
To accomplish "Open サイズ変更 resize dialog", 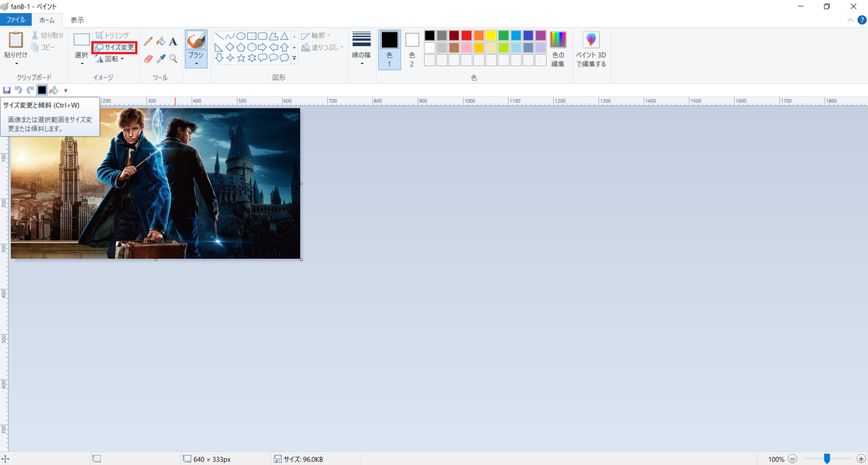I will [114, 47].
